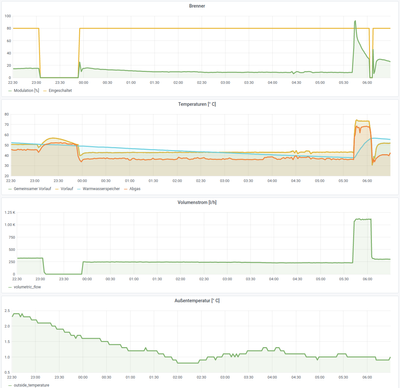Toggle the Warmwasserspeicher legend entry
The image size is (400, 388).
tap(101, 189)
